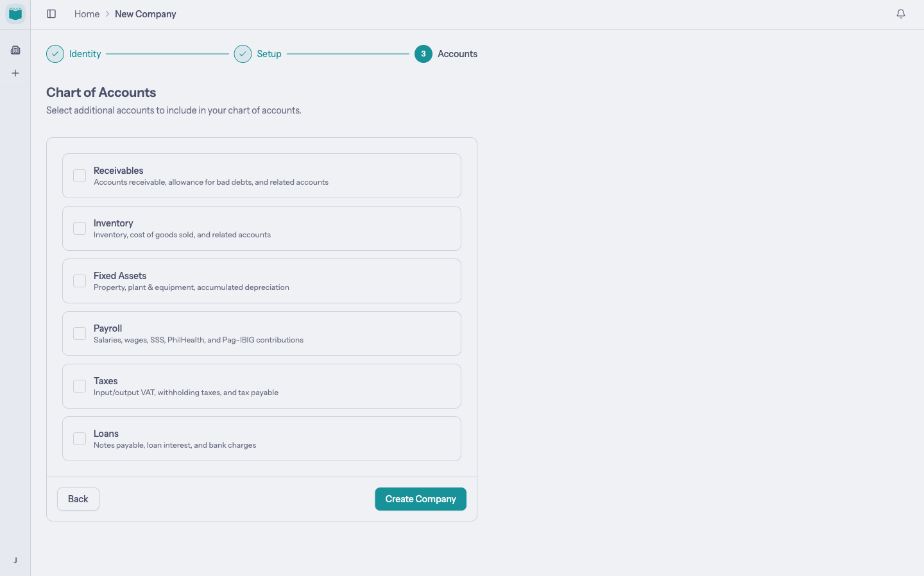
Task: Enable the Payroll accounts checkbox
Action: point(79,333)
